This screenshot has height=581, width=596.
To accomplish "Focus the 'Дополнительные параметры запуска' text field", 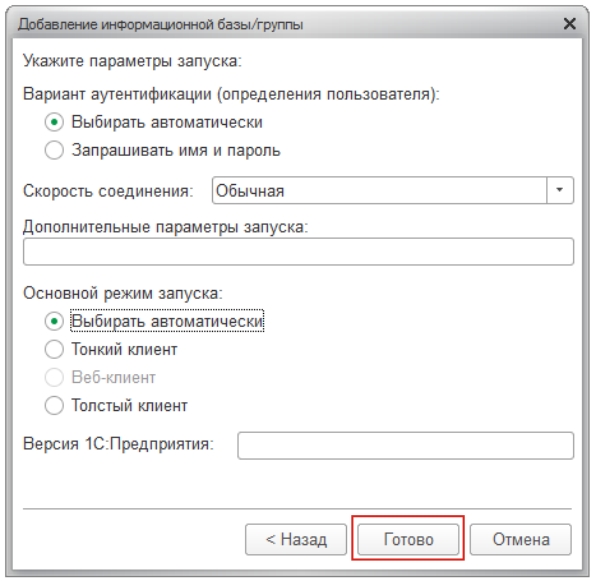I will coord(298,252).
